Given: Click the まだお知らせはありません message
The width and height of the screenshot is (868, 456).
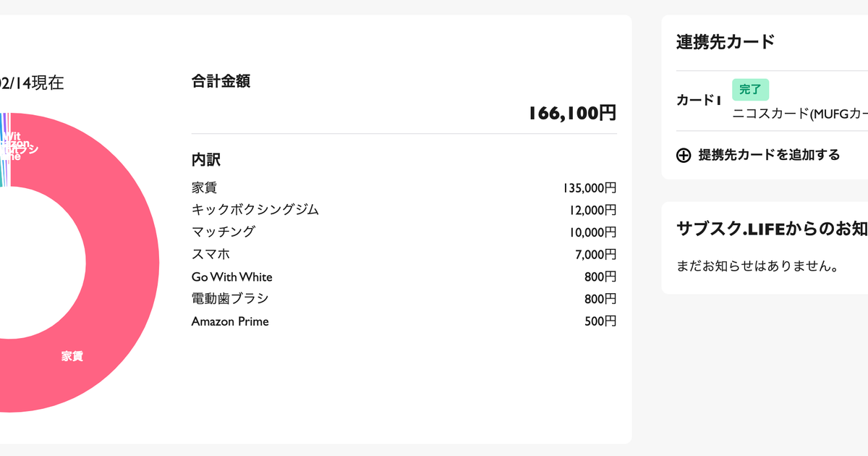Looking at the screenshot, I should (x=757, y=266).
